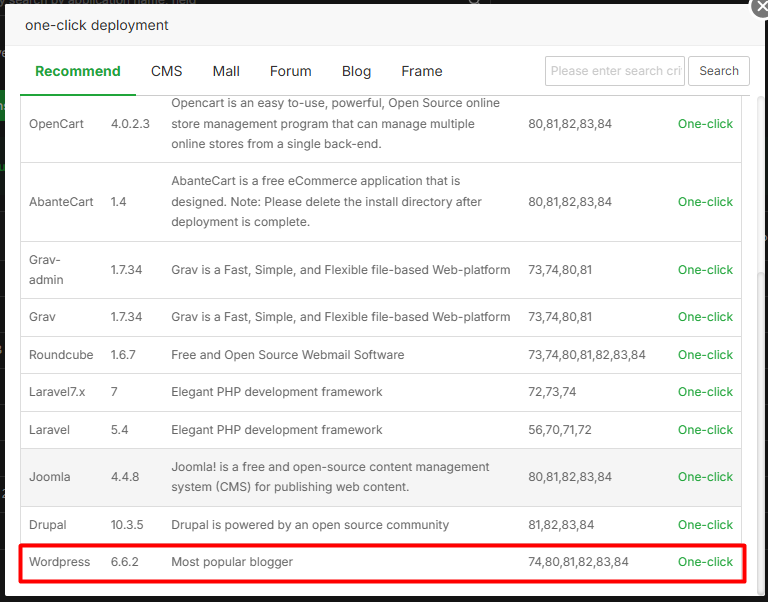The height and width of the screenshot is (602, 768).
Task: Switch to the Recommend tab
Action: coord(78,71)
